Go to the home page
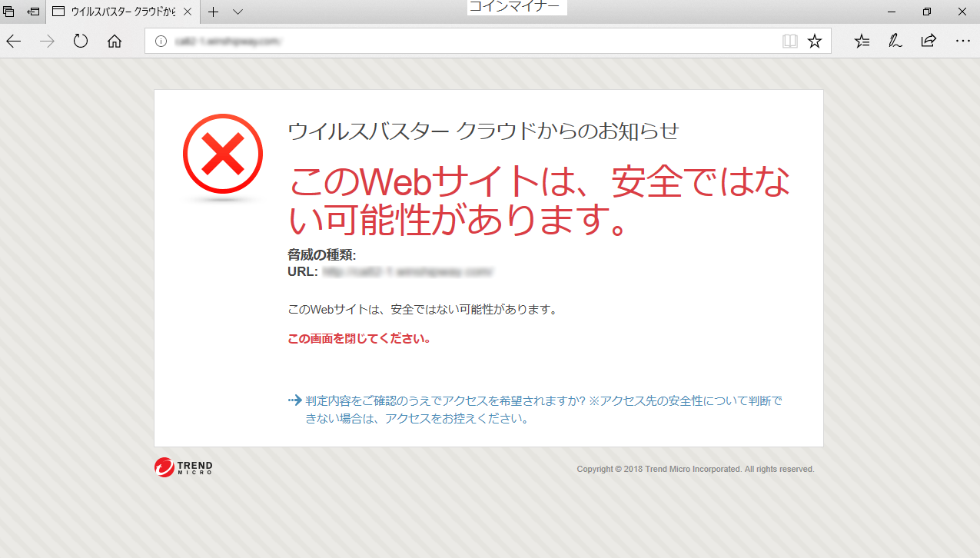 [115, 42]
